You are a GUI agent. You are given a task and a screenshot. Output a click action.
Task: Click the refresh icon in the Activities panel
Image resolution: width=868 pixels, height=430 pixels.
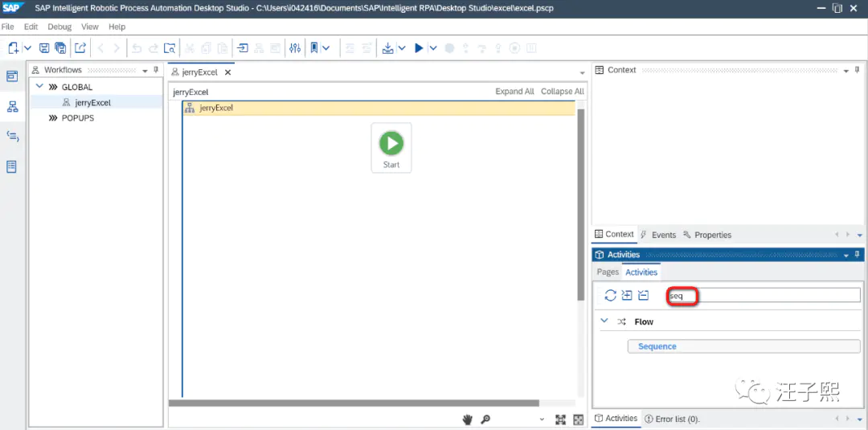610,296
